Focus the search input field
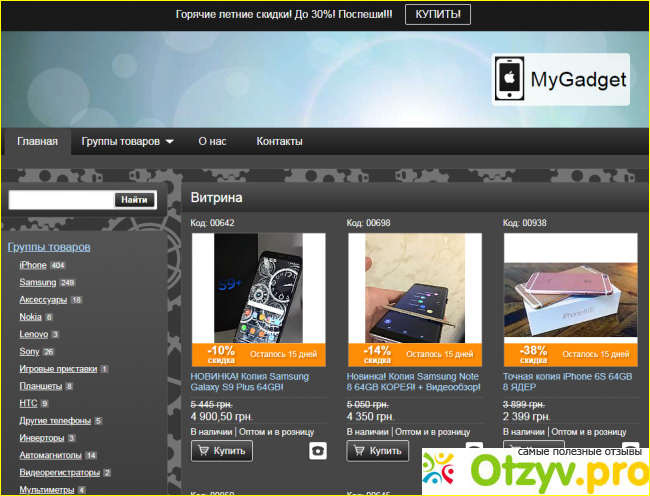This screenshot has width=650, height=496. click(61, 199)
